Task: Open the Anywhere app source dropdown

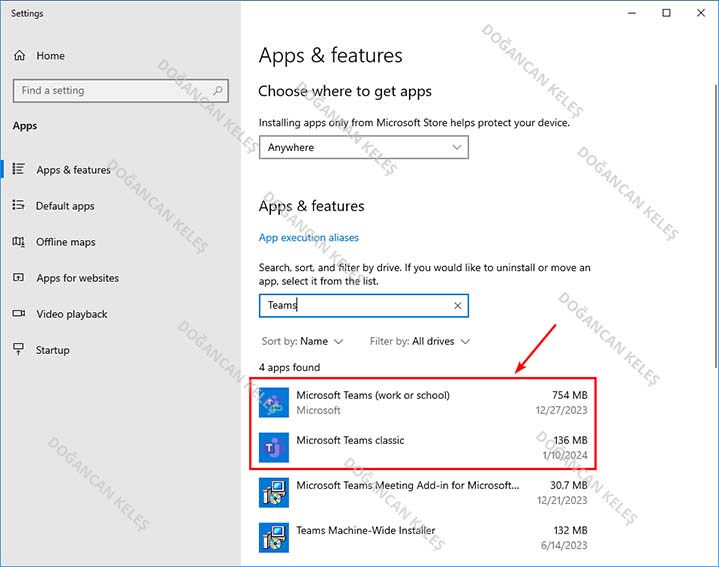Action: (x=364, y=147)
